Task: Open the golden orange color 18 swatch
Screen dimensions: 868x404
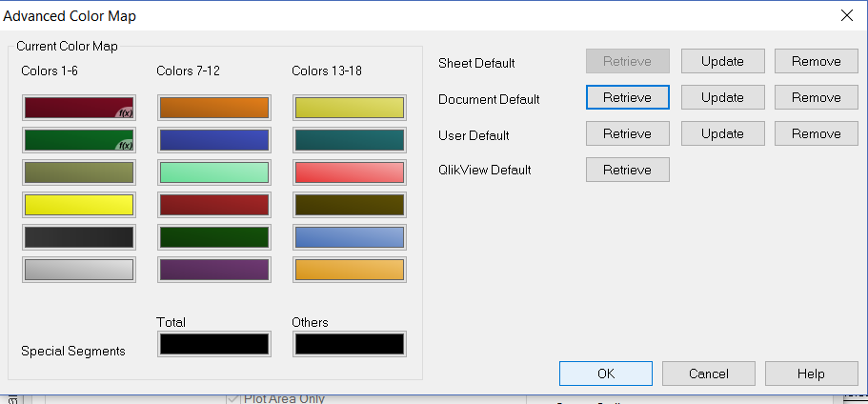Action: (x=350, y=270)
